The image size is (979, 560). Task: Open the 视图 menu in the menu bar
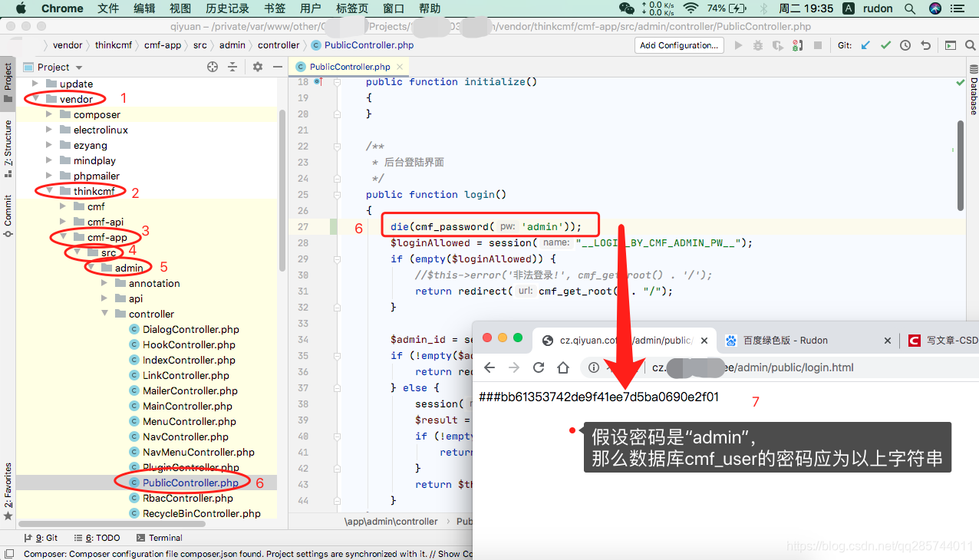coord(180,8)
